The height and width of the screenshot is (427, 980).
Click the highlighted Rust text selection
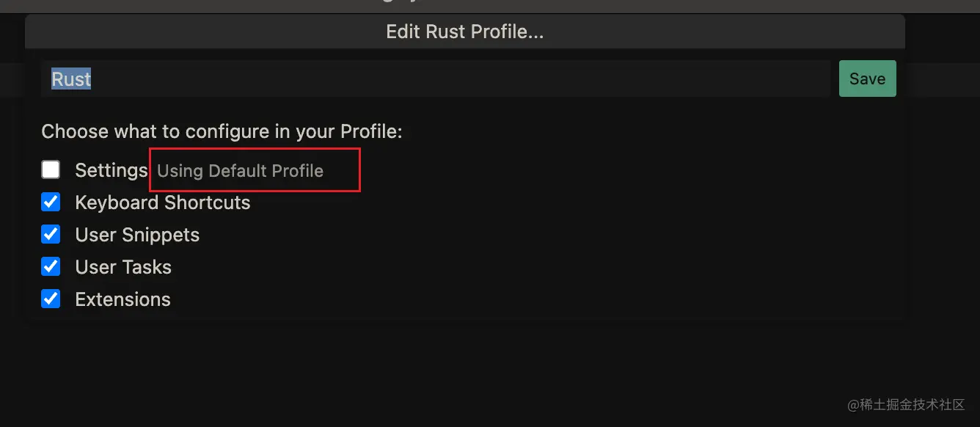(71, 79)
